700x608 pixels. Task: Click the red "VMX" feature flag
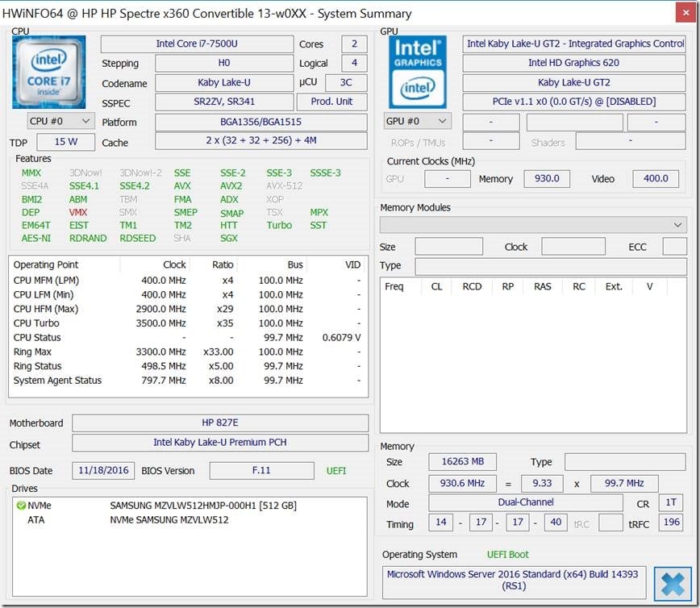click(x=78, y=213)
